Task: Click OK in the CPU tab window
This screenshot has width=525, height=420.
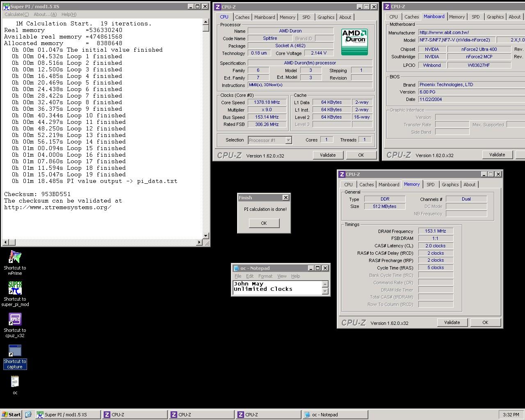Action: click(361, 155)
